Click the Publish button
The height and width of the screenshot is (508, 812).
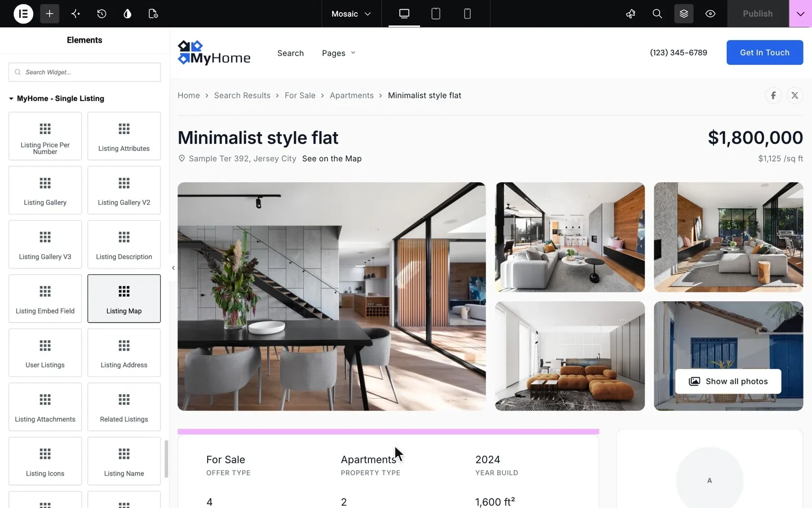click(x=758, y=14)
